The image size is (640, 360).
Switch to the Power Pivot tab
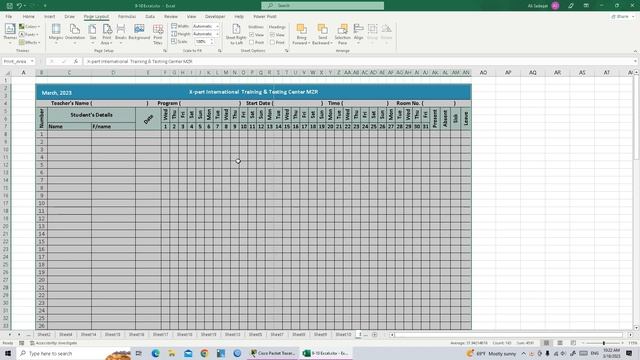pyautogui.click(x=265, y=16)
